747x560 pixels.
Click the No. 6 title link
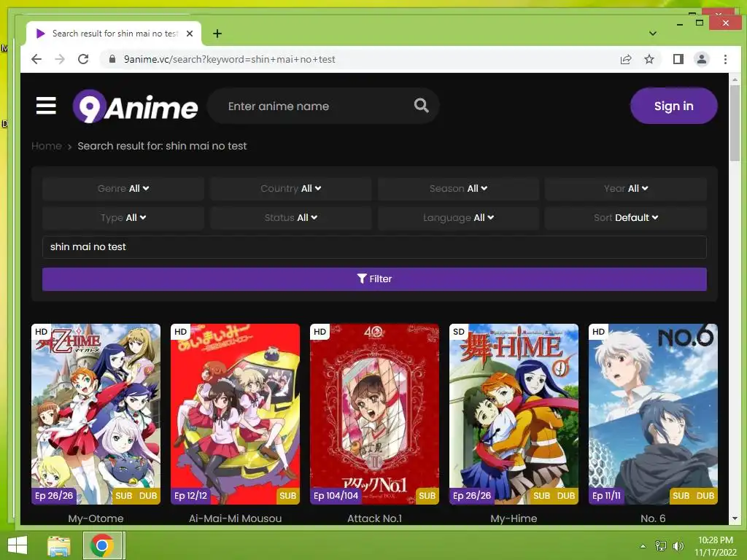(x=653, y=518)
